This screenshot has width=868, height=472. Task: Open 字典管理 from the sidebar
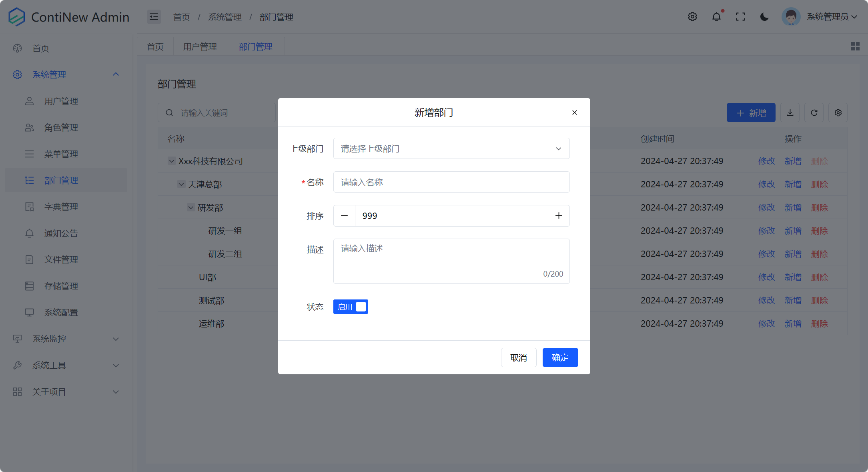61,207
